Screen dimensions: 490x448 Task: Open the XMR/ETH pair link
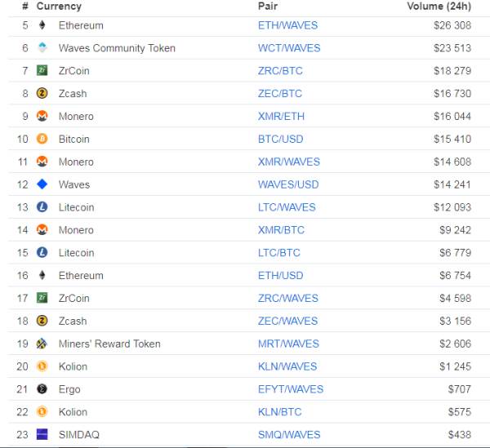tap(280, 117)
